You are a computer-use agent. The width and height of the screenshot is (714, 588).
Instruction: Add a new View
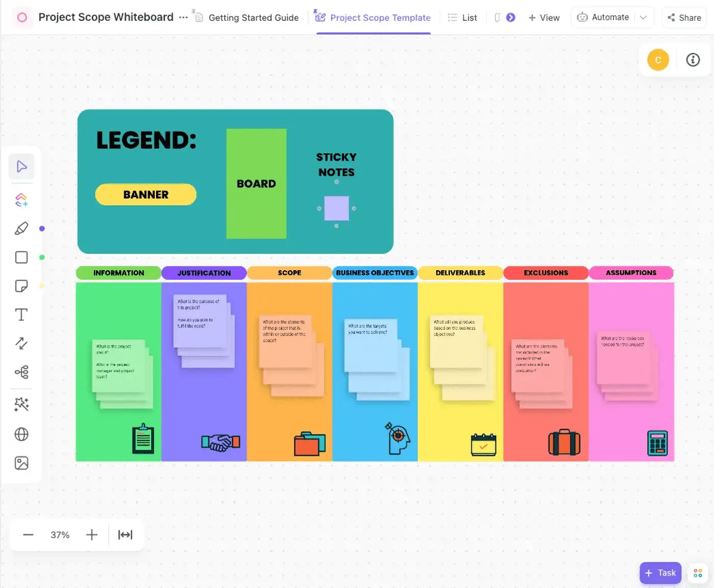point(544,17)
